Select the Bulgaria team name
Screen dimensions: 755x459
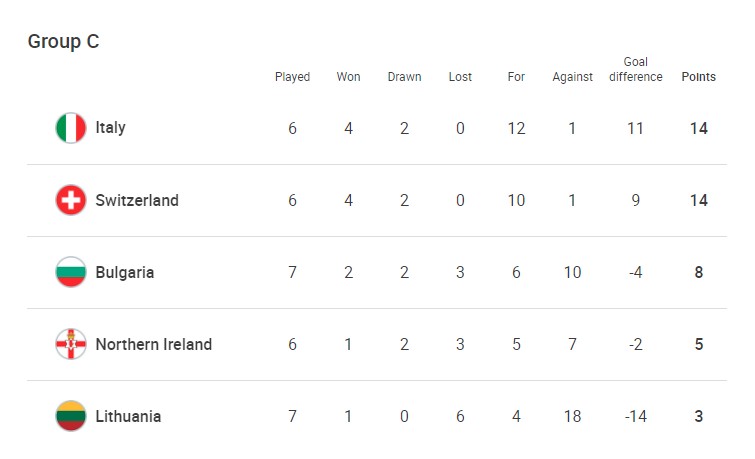point(125,272)
